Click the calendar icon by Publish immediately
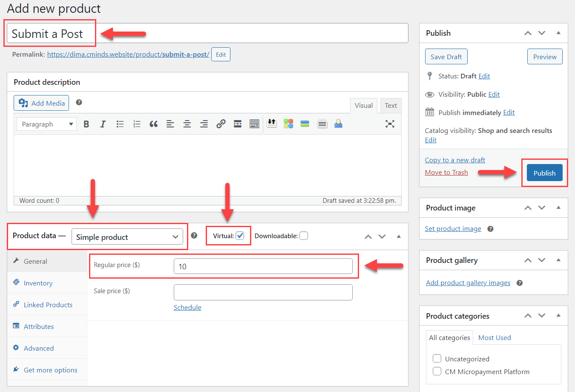 430,112
